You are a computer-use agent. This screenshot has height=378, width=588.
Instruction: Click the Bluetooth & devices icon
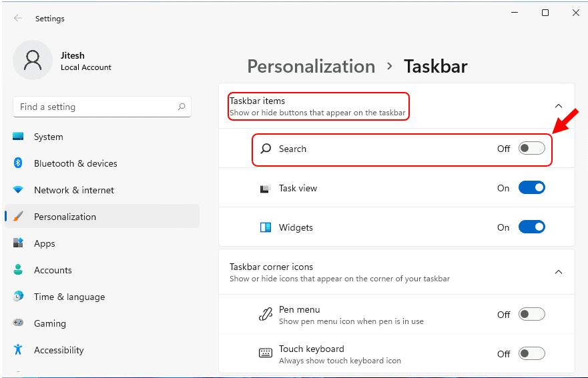17,163
